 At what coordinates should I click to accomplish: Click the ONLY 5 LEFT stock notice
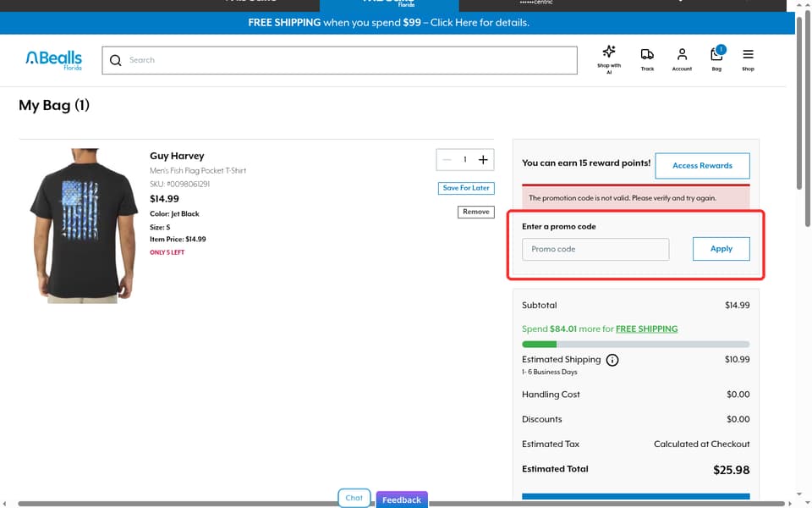coord(167,252)
